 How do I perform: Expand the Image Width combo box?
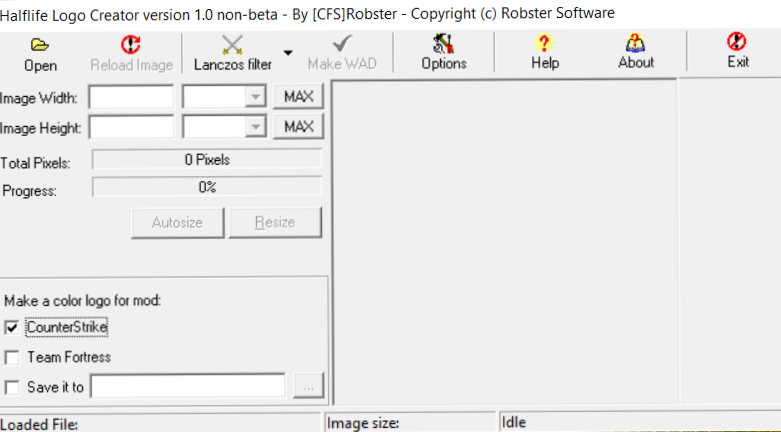[x=256, y=97]
